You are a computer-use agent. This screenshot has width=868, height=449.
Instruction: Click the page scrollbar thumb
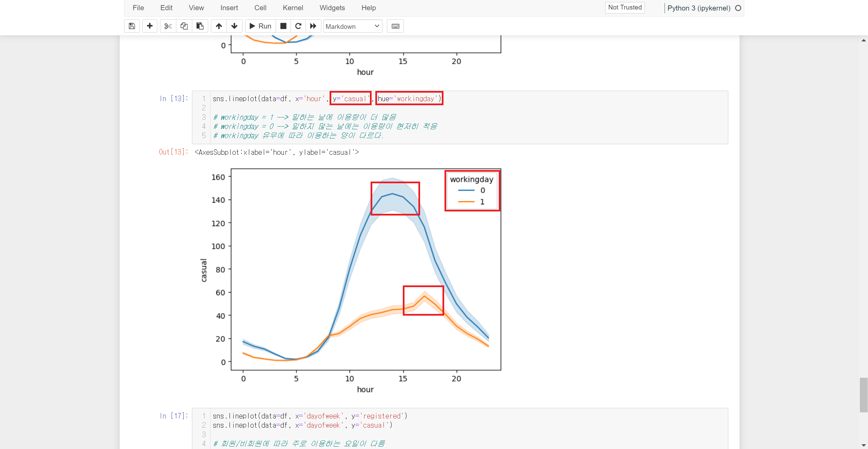click(863, 395)
